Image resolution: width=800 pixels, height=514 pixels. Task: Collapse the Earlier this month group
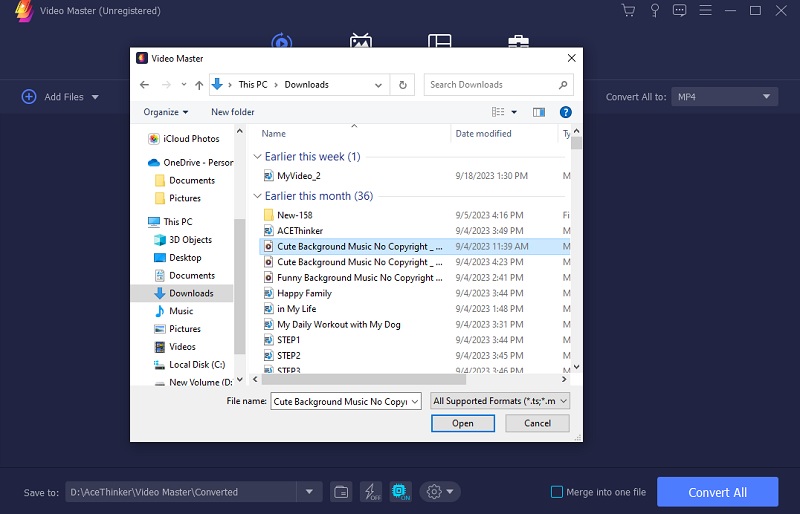[x=258, y=196]
